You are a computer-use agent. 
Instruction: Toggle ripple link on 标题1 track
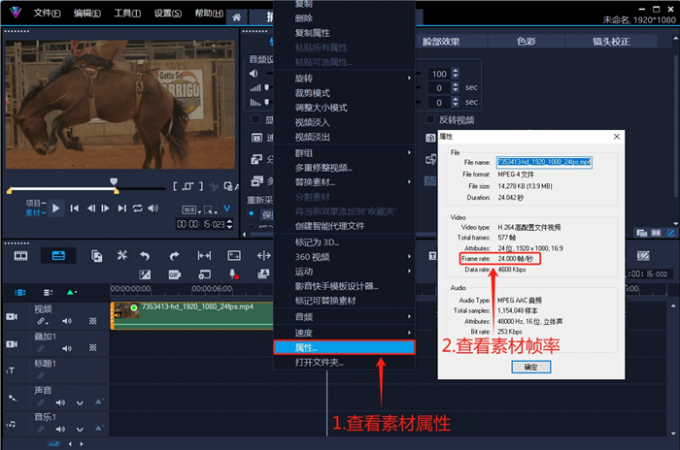click(41, 375)
